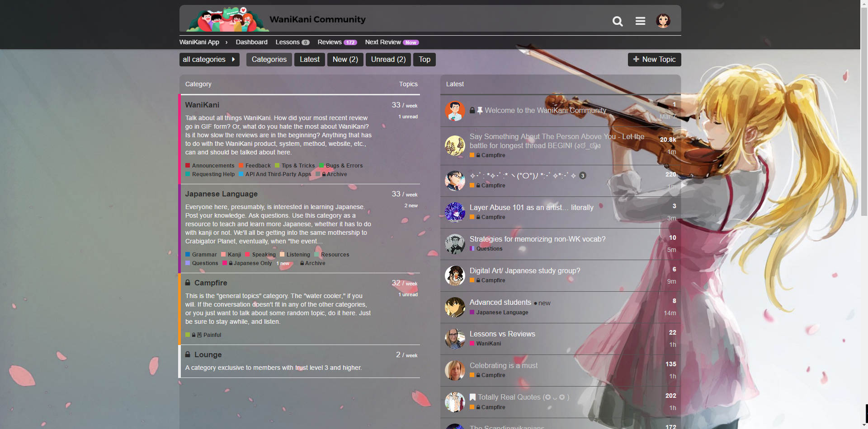Screen dimensions: 868x429
Task: Open avatar beside Layer Abuse 101 topic
Action: [455, 212]
